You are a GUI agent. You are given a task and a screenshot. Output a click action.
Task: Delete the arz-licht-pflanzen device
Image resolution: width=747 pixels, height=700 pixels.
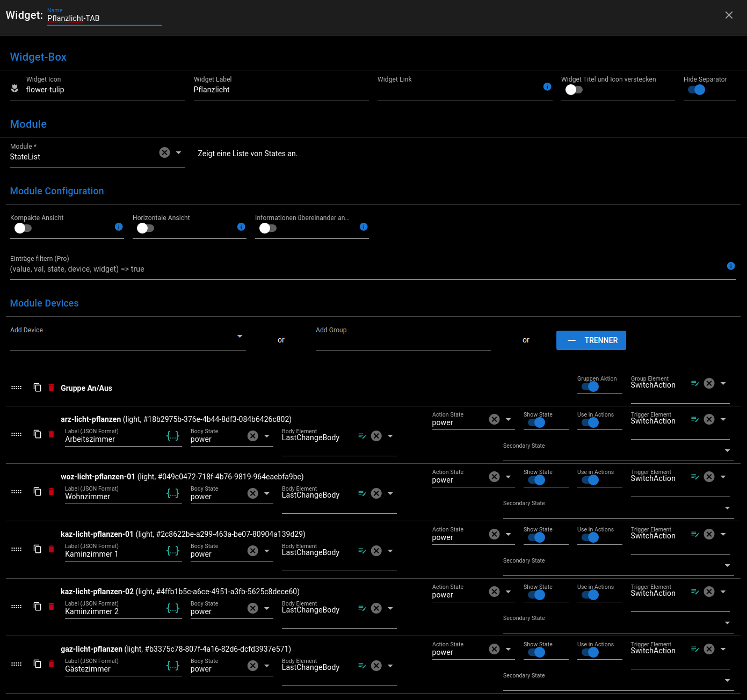click(52, 434)
